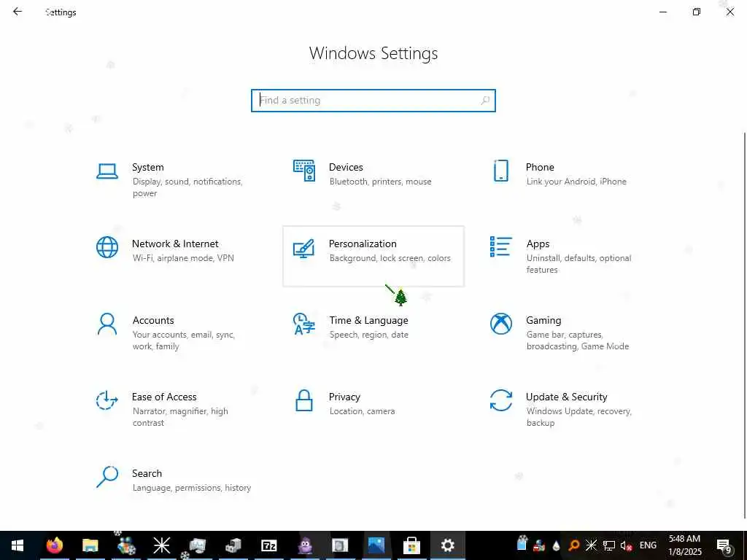Click "Your accounts, email, sync" description
The width and height of the screenshot is (747, 560).
click(184, 341)
